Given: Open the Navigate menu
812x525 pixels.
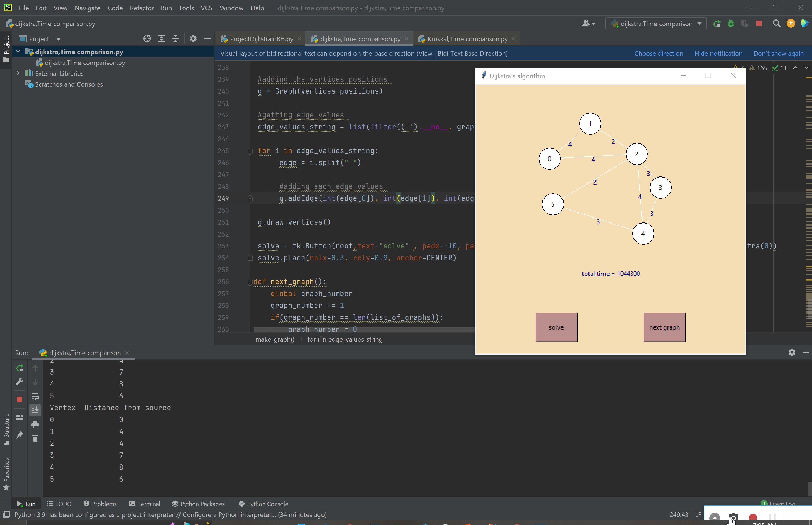Looking at the screenshot, I should tap(87, 8).
